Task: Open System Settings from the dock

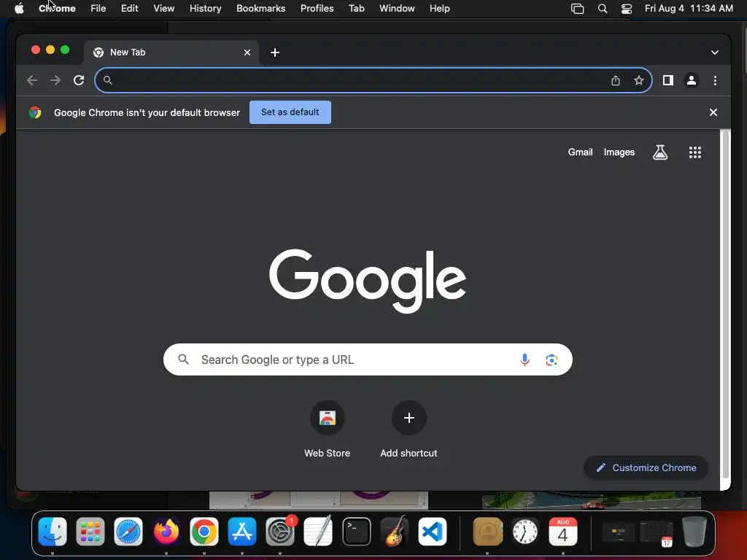Action: 280,532
